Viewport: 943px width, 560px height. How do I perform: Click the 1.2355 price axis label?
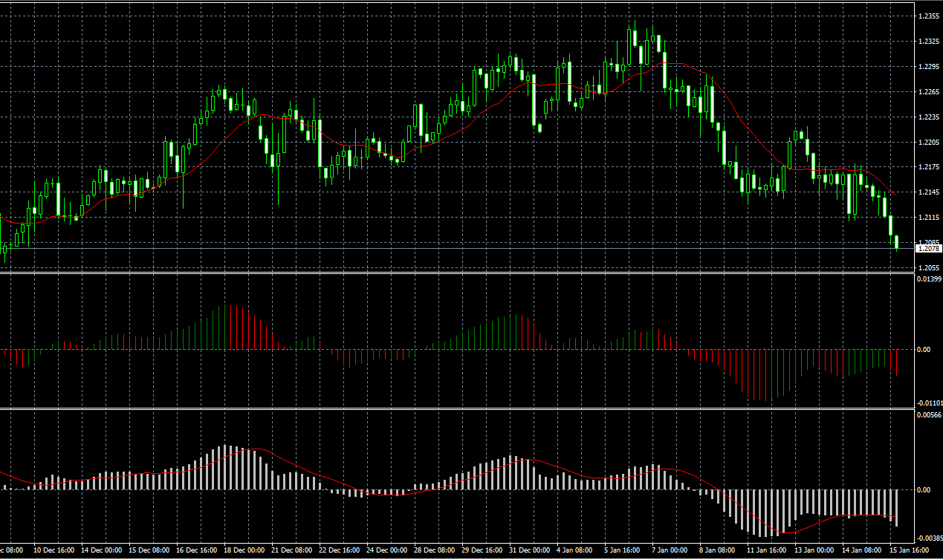[928, 16]
